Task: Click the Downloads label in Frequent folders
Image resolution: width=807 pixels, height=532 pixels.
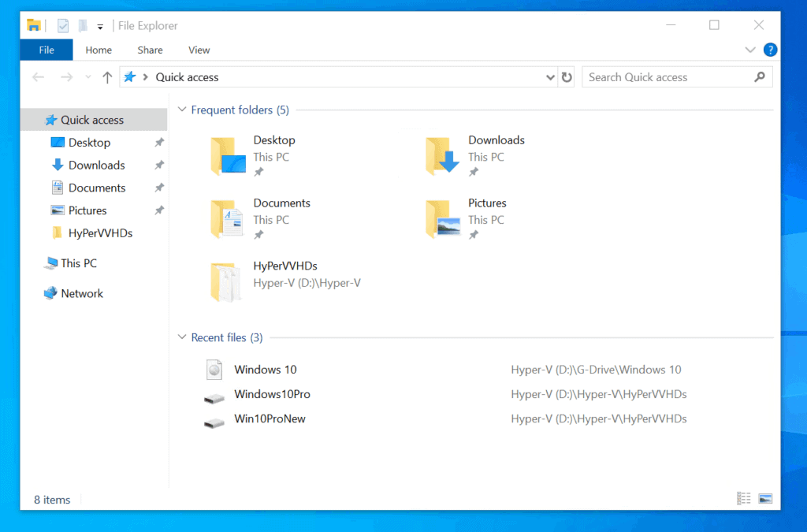Action: click(496, 140)
